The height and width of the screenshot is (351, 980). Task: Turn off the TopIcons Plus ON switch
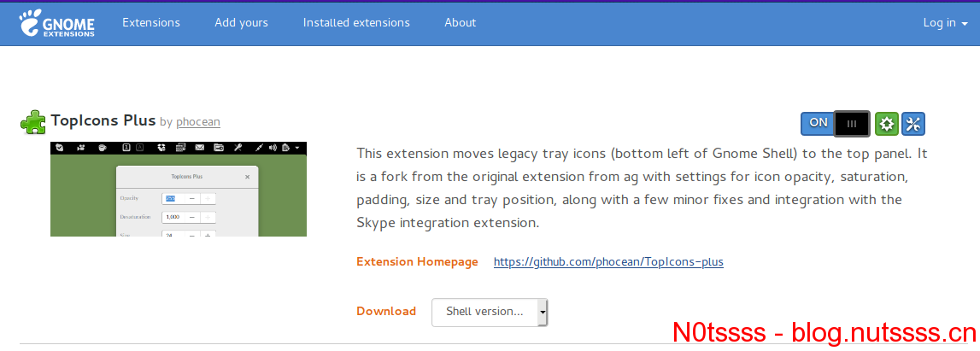pyautogui.click(x=835, y=124)
